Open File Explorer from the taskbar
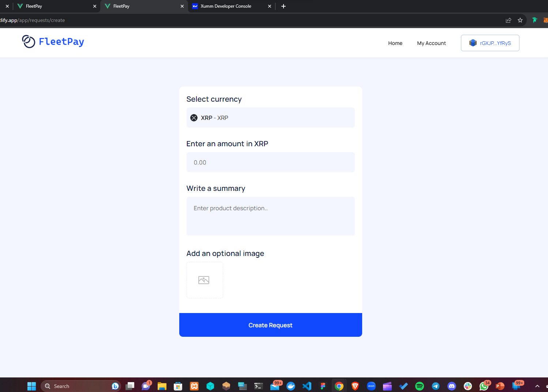The width and height of the screenshot is (548, 392). click(x=162, y=386)
